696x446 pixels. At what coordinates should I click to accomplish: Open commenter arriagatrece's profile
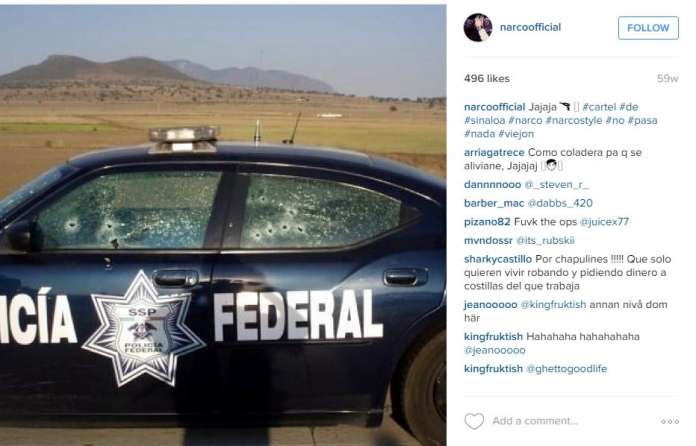494,152
